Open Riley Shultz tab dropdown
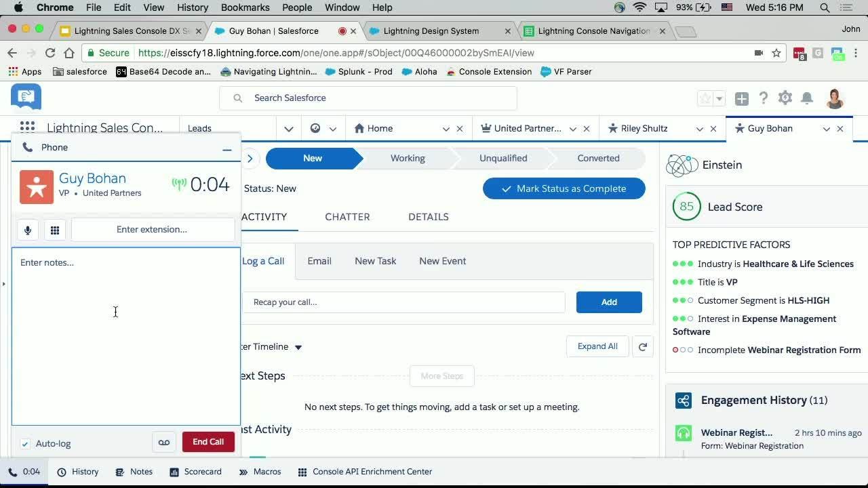This screenshot has width=868, height=488. click(699, 129)
